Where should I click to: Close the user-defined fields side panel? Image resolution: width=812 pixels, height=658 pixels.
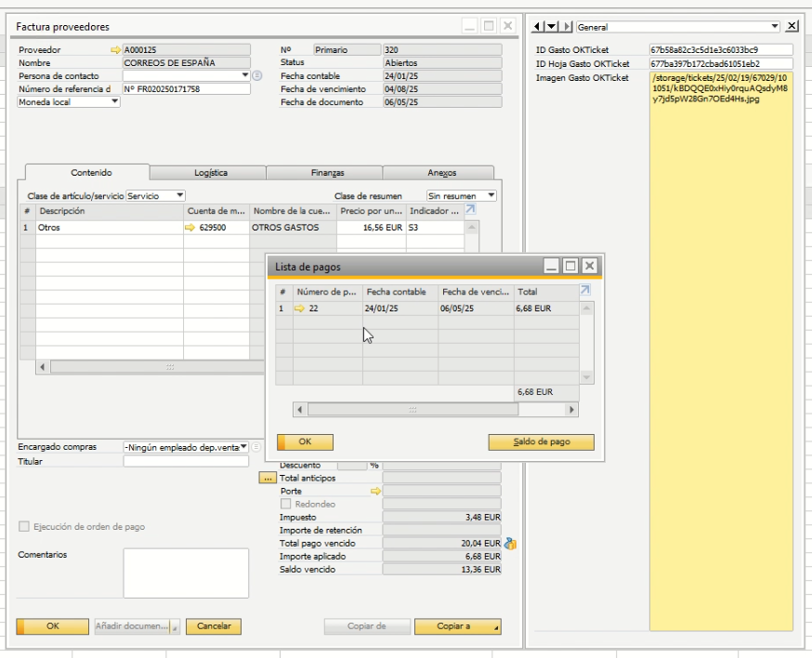point(792,26)
